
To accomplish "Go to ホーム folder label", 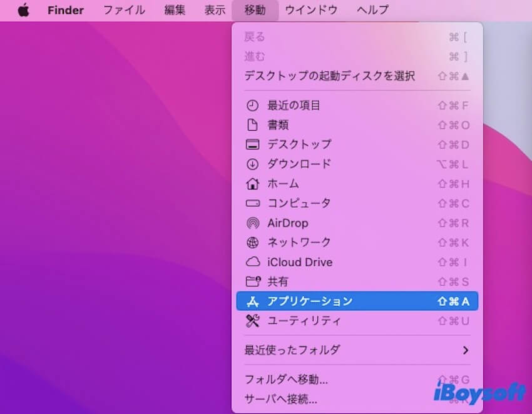I will [283, 184].
